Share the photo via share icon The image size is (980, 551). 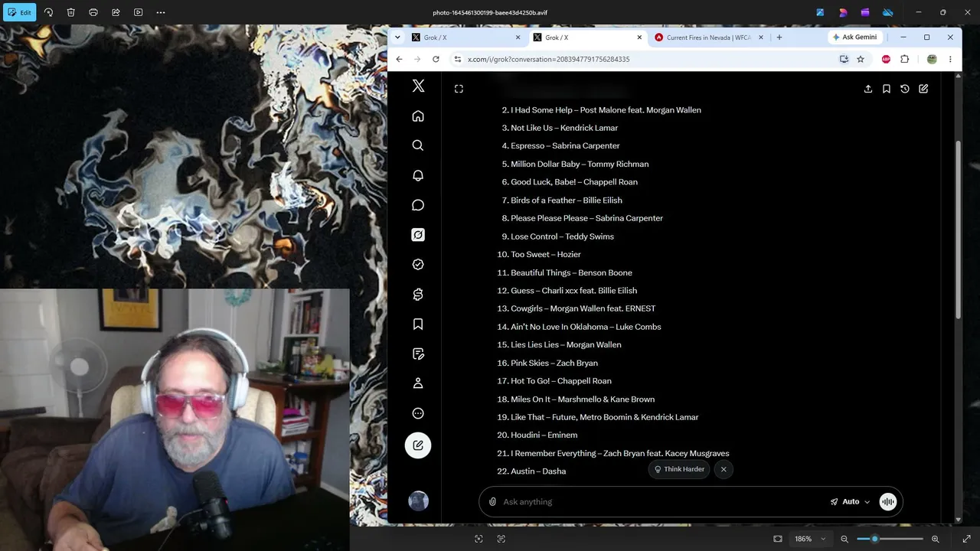click(x=116, y=12)
